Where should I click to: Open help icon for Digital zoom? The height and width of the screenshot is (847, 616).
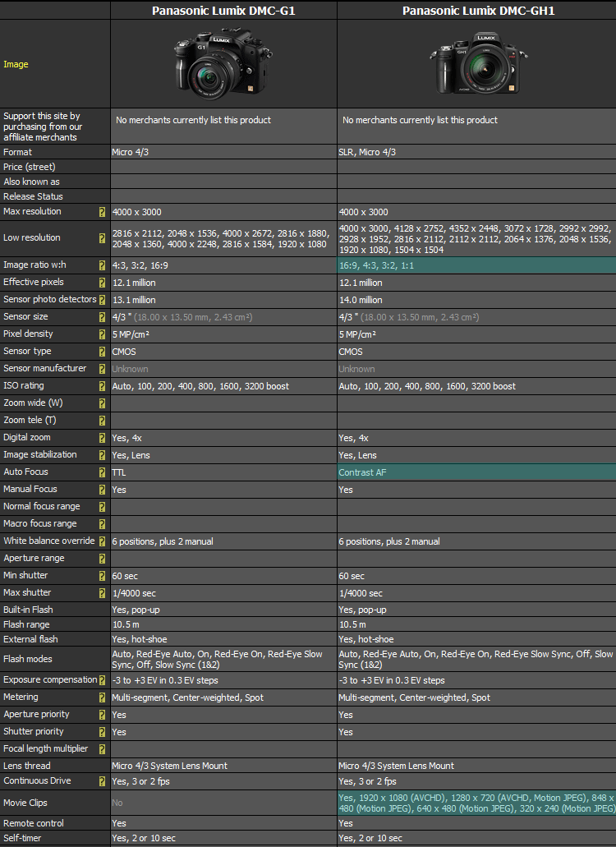click(x=102, y=438)
